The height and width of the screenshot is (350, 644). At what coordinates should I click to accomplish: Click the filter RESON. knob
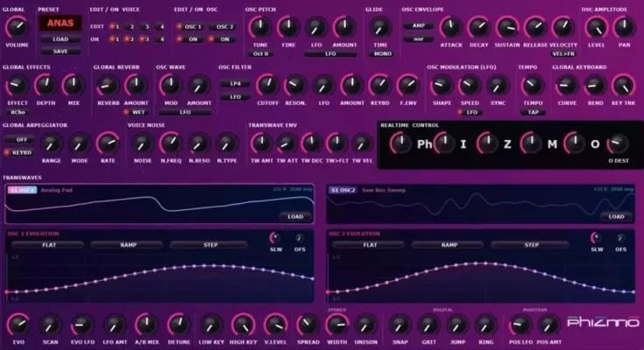(295, 86)
